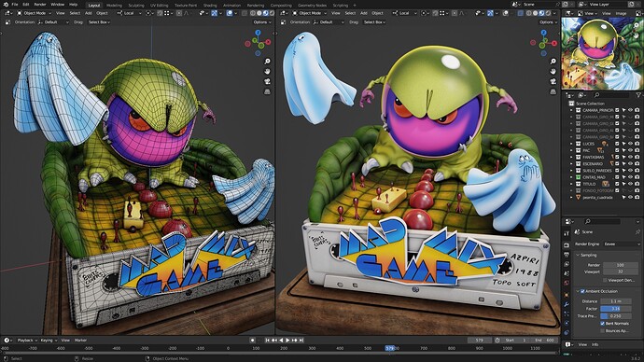Hide the TITULO collection with its eye icon
The width and height of the screenshot is (644, 362).
pyautogui.click(x=630, y=184)
